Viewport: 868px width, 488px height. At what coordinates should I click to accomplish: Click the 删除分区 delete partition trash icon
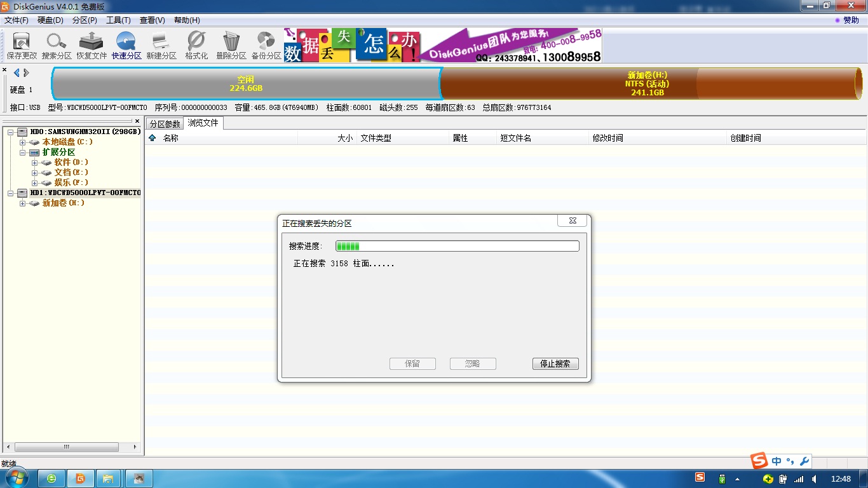(x=231, y=46)
